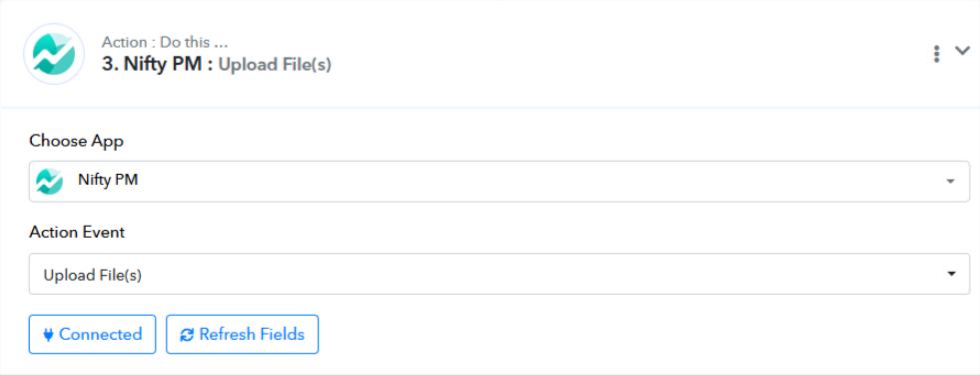Click the Choose App dropdown arrow

point(951,182)
